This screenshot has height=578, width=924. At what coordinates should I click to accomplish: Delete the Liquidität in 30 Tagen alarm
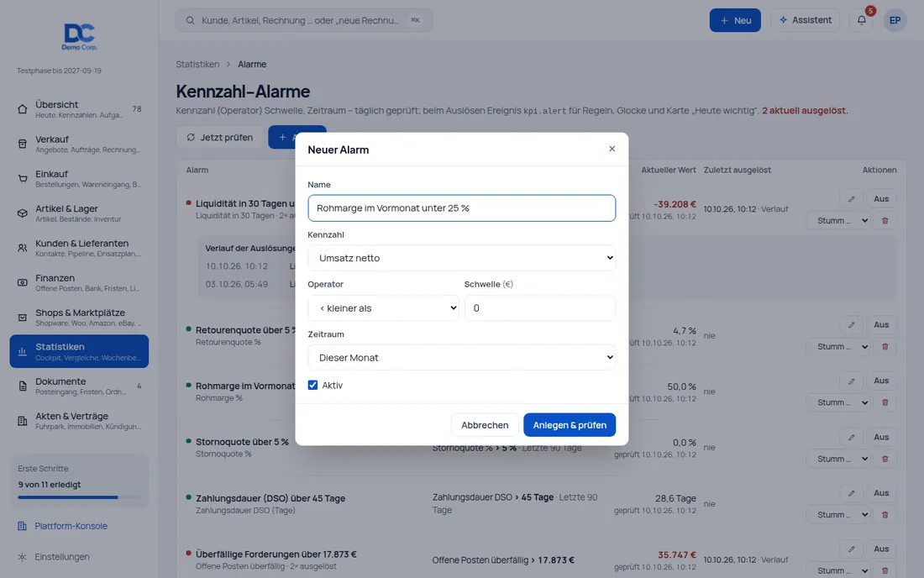(x=885, y=221)
